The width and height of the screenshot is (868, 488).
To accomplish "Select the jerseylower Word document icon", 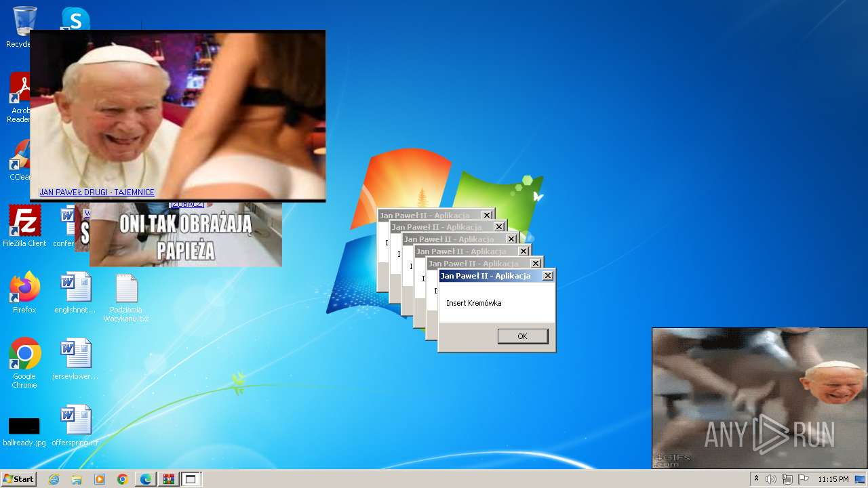I will pyautogui.click(x=75, y=359).
